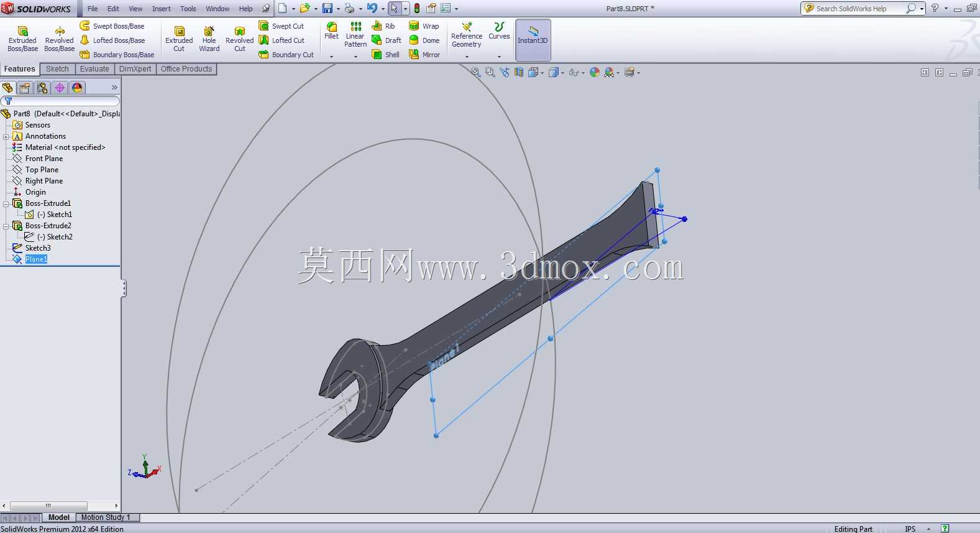Click the Extruded Boss/Base tool

click(x=22, y=39)
